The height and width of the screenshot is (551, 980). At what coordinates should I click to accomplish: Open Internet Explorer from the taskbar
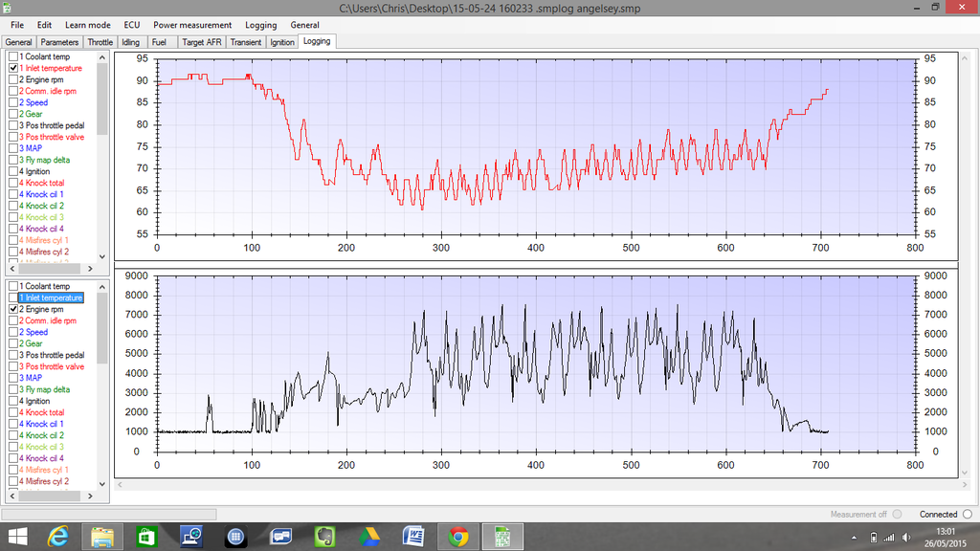59,537
